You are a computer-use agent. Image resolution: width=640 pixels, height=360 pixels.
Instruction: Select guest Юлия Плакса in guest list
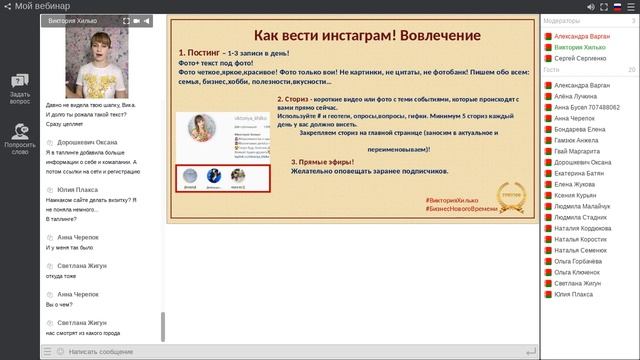coord(573,295)
